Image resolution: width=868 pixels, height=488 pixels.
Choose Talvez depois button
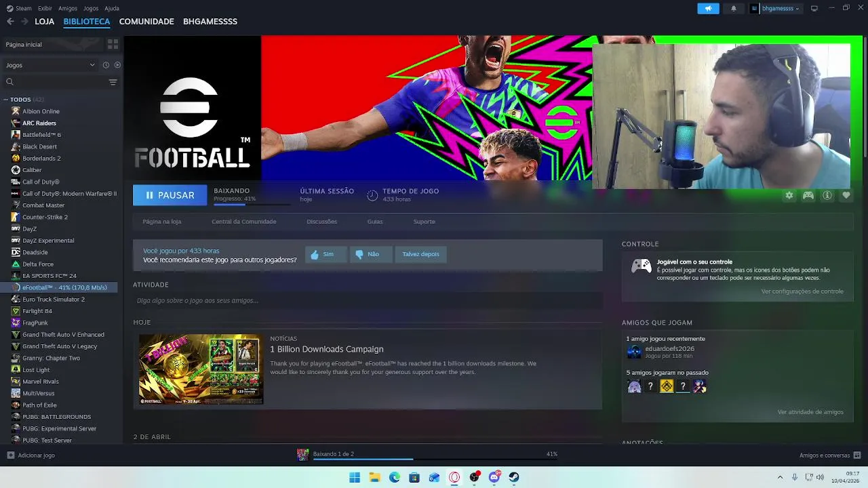[420, 254]
